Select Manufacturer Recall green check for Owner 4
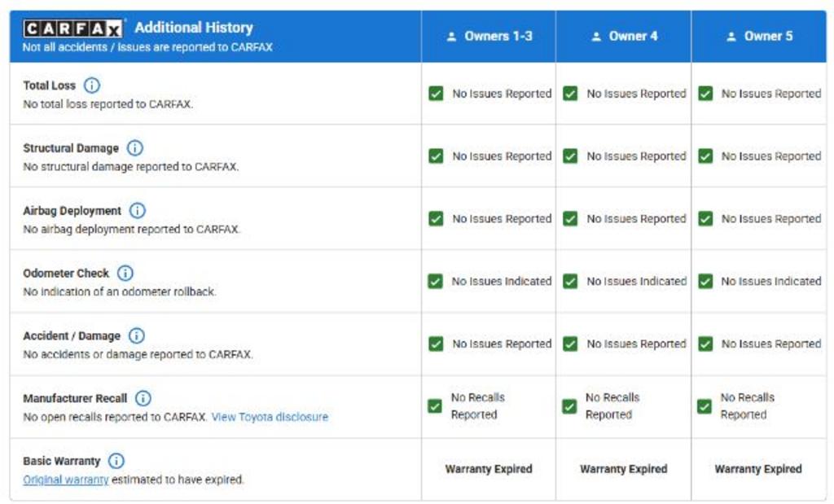834x504 pixels. [569, 407]
